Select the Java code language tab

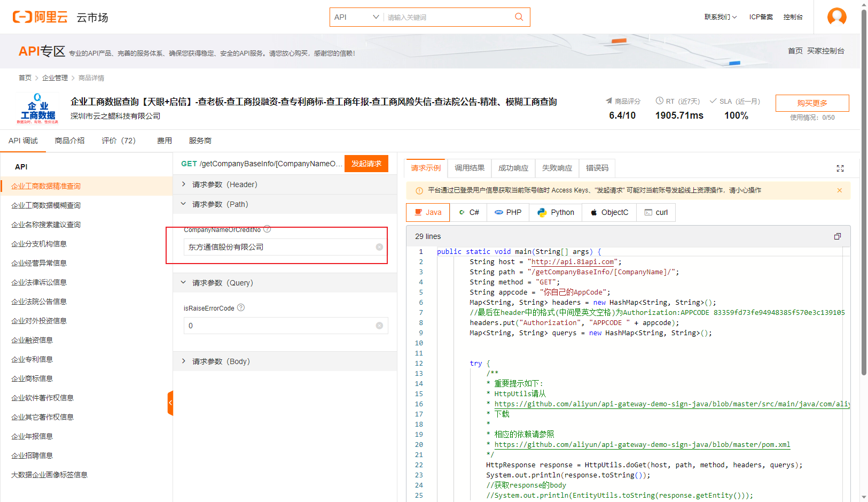pos(428,212)
